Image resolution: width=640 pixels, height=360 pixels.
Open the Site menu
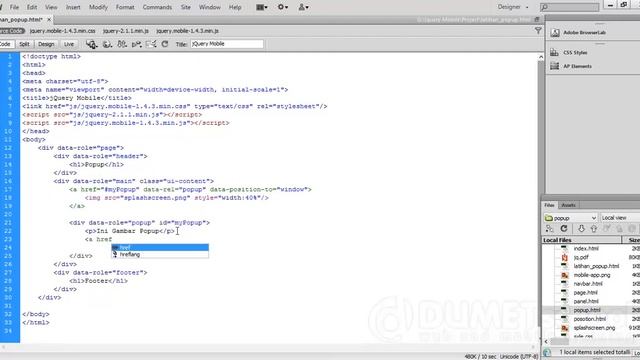[x=186, y=7]
